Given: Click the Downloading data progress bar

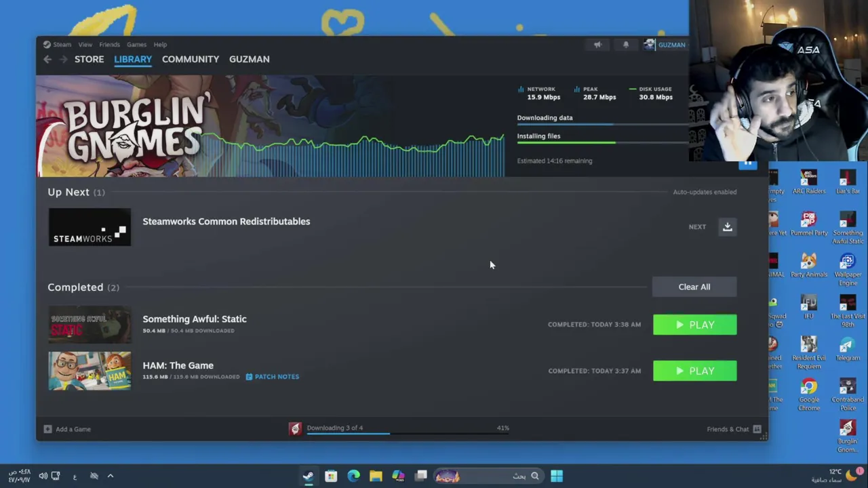Looking at the screenshot, I should pyautogui.click(x=603, y=124).
